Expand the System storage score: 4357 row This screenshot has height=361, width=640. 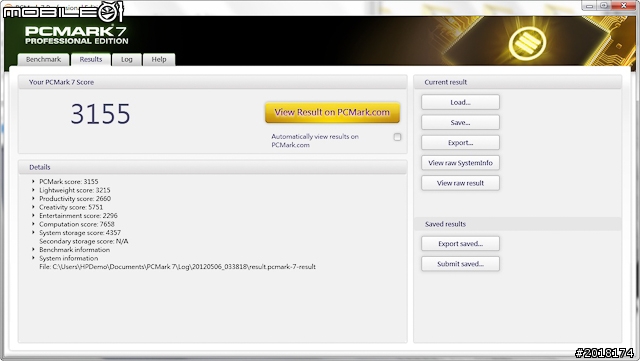pyautogui.click(x=33, y=232)
